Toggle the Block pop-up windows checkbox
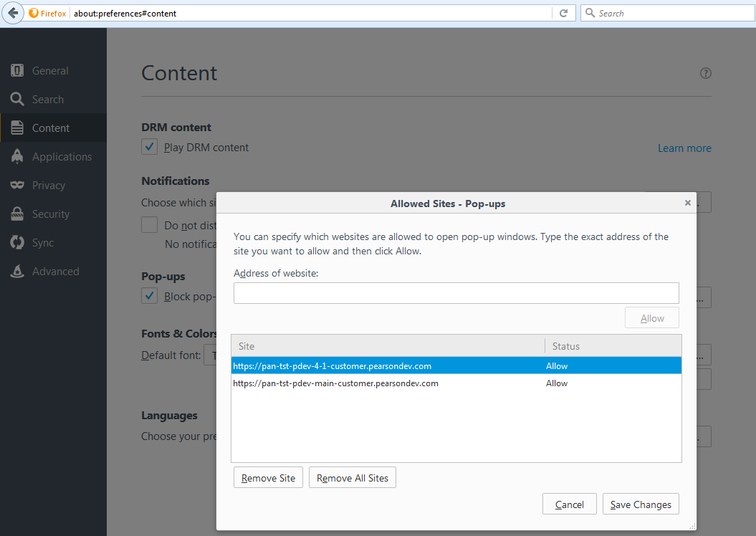This screenshot has height=536, width=756. (x=150, y=297)
